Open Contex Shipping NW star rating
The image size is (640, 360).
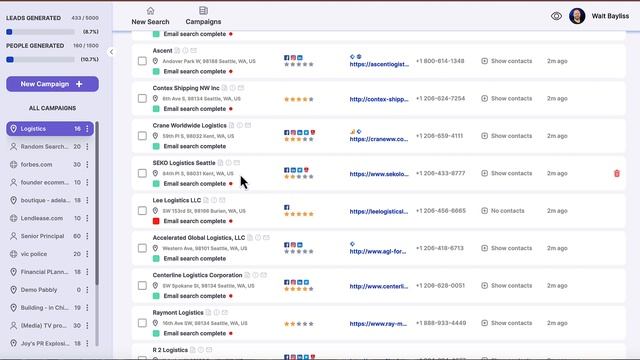pyautogui.click(x=299, y=99)
